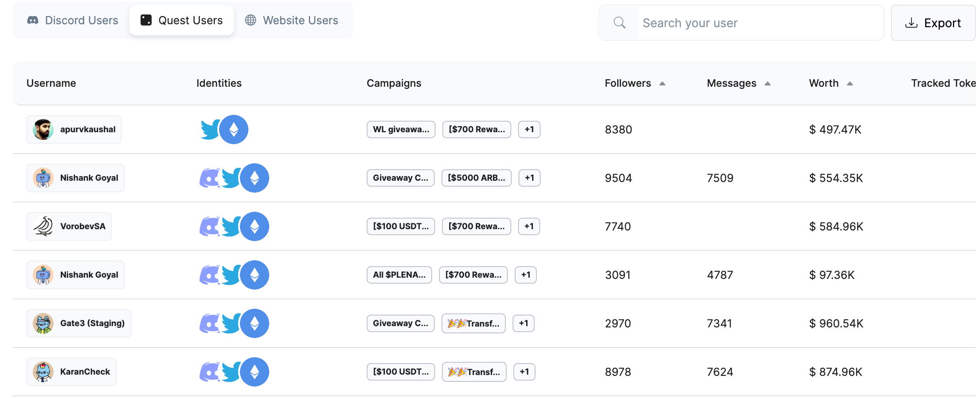Image resolution: width=980 pixels, height=398 pixels.
Task: Open Nishank Goyal chip with 9504 followers
Action: (75, 178)
